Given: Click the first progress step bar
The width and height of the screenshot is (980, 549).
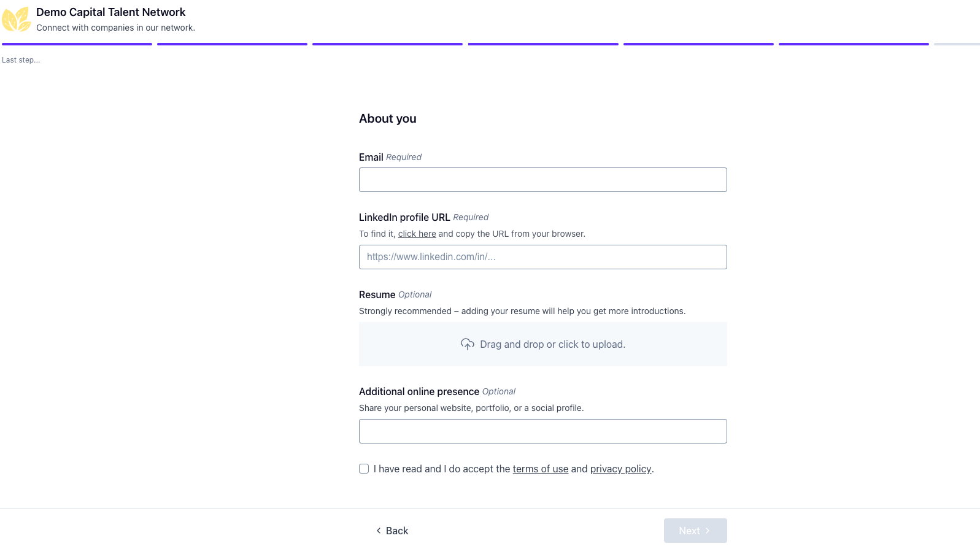Looking at the screenshot, I should [77, 44].
